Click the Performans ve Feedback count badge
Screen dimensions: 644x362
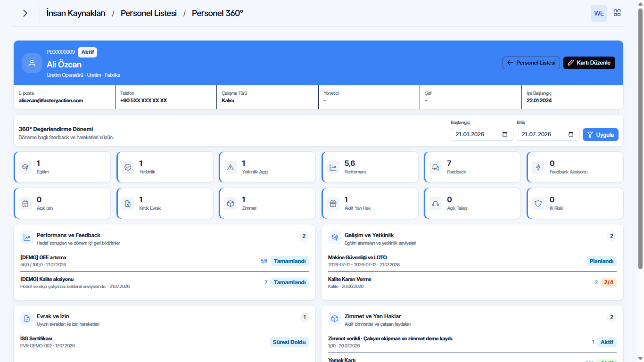[304, 236]
